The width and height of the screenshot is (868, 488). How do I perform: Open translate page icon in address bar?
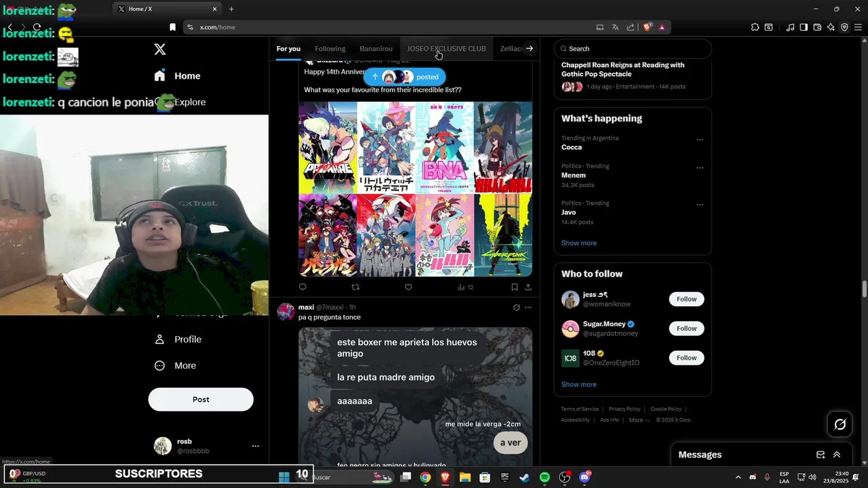tap(615, 27)
